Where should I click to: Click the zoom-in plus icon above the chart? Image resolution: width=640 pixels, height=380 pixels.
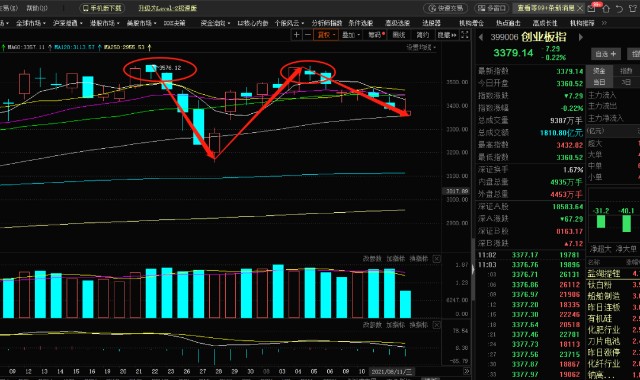(x=297, y=35)
